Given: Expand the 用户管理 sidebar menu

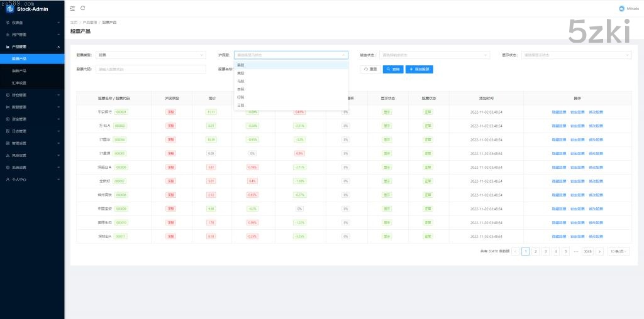Looking at the screenshot, I should tap(31, 35).
